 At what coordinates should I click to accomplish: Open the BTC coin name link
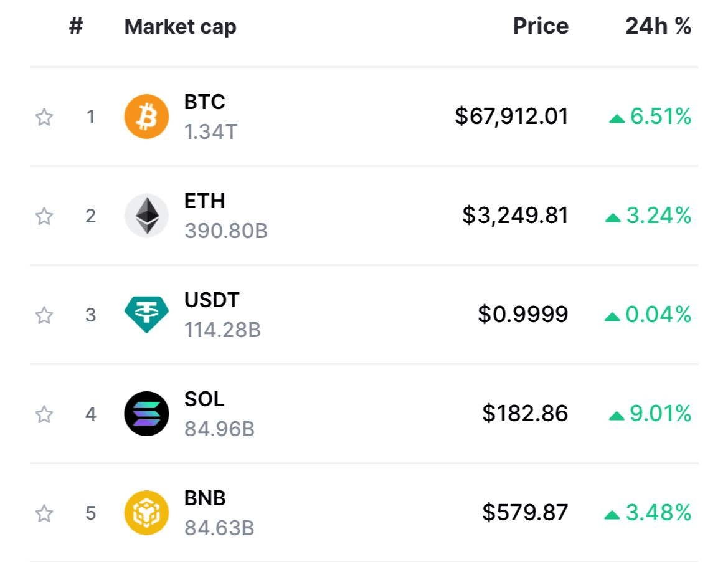click(x=204, y=102)
